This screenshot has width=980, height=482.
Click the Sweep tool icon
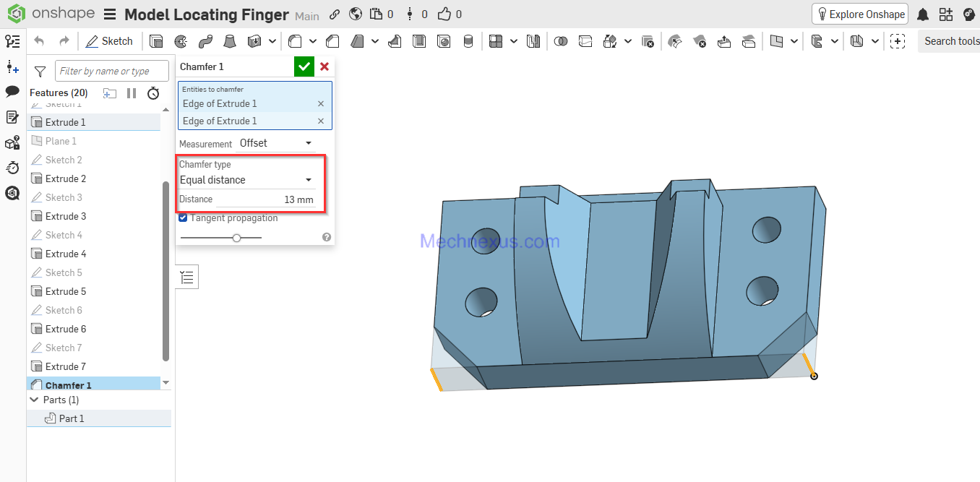pos(205,41)
